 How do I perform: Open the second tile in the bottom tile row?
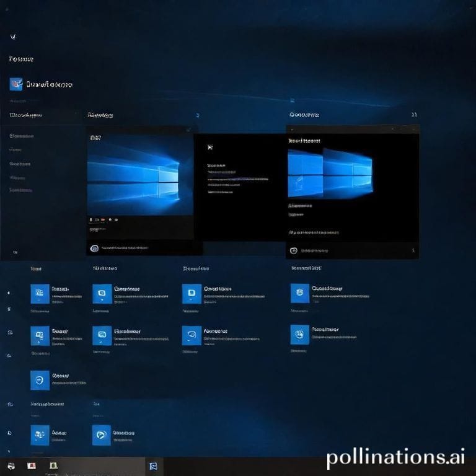click(102, 435)
